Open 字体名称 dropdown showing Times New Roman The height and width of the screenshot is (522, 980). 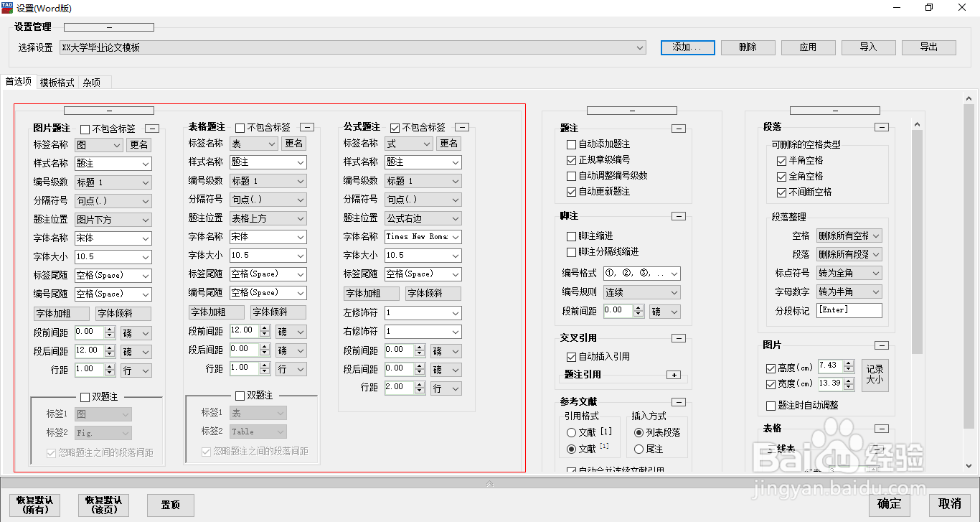[423, 237]
